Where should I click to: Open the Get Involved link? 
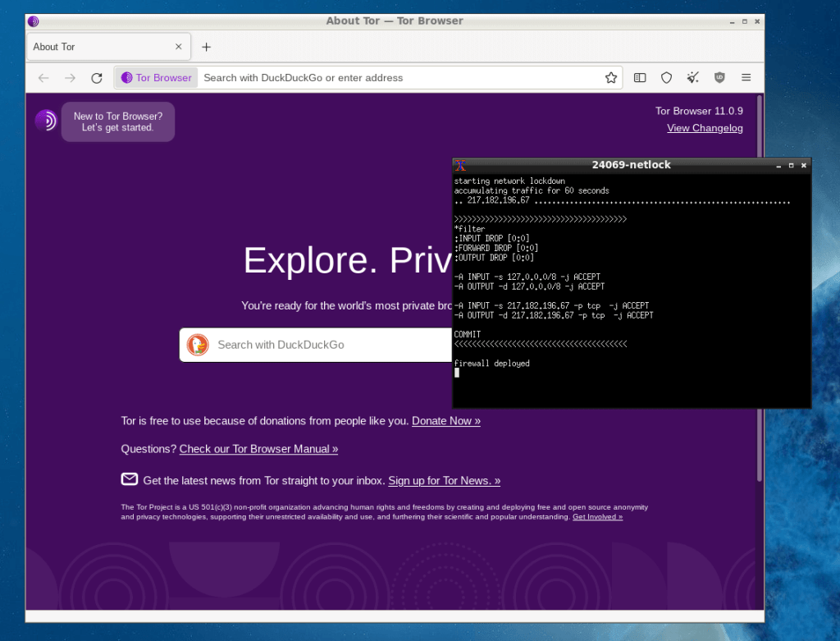[597, 517]
